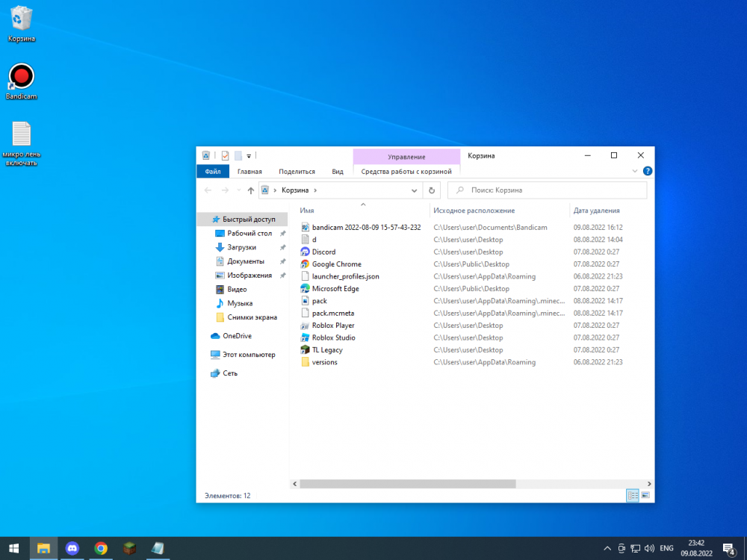Image resolution: width=747 pixels, height=560 pixels.
Task: Show hidden icons in the system tray
Action: (x=607, y=549)
